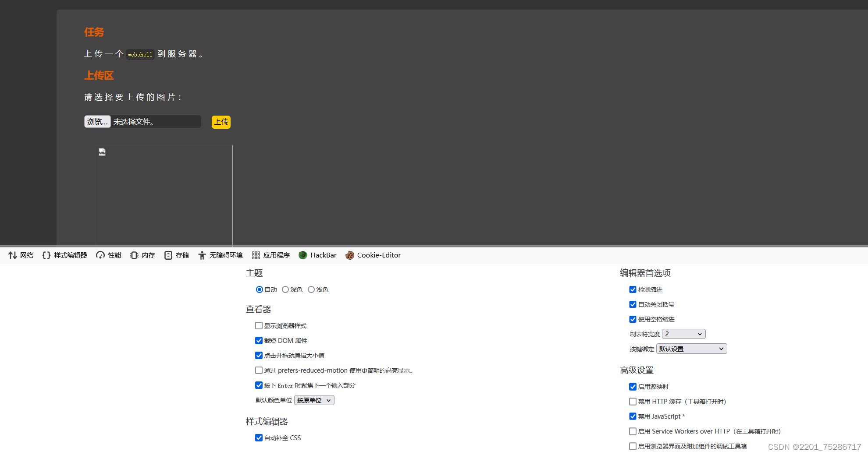Viewport: 868px width, 455px height.
Task: Open the 无障碍环境 accessibility icon
Action: 202,255
